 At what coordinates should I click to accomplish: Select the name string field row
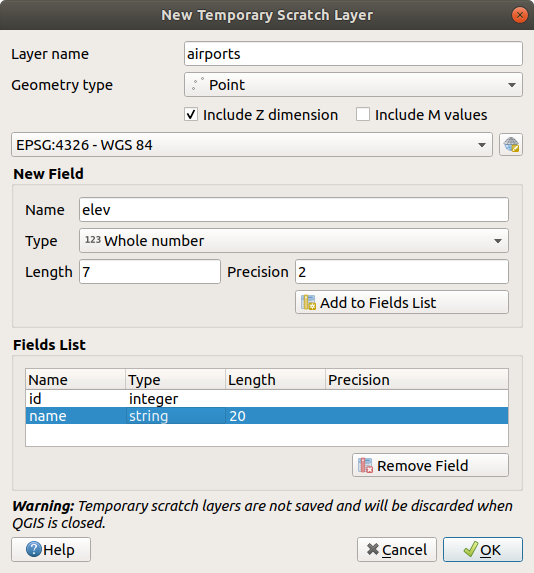tap(266, 416)
